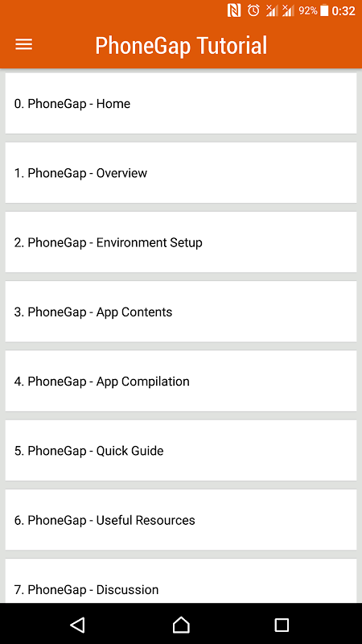Select 4. PhoneGap - App Compilation
Viewport: 362px width, 644px height.
(x=181, y=381)
